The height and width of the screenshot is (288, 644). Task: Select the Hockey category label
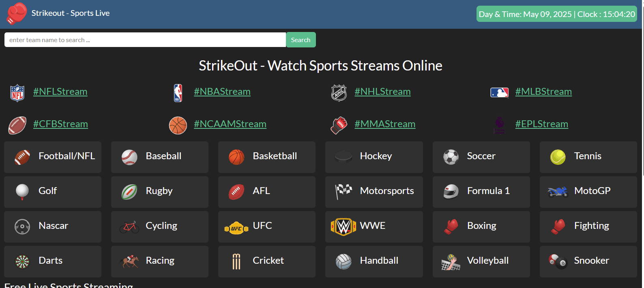coord(376,156)
